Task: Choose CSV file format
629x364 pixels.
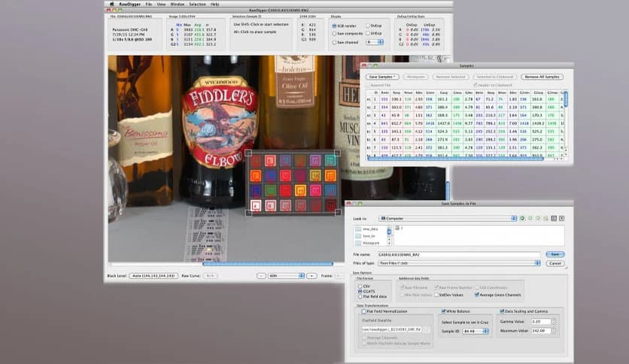Action: click(x=360, y=287)
